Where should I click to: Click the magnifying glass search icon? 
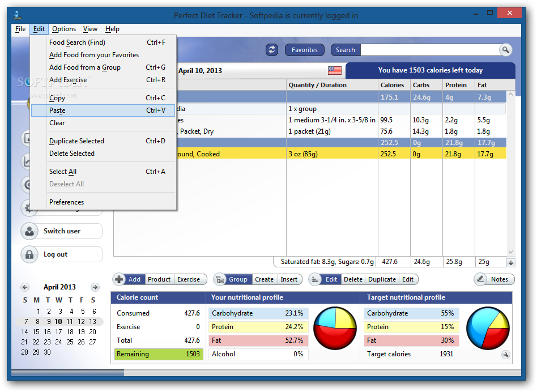pyautogui.click(x=505, y=50)
